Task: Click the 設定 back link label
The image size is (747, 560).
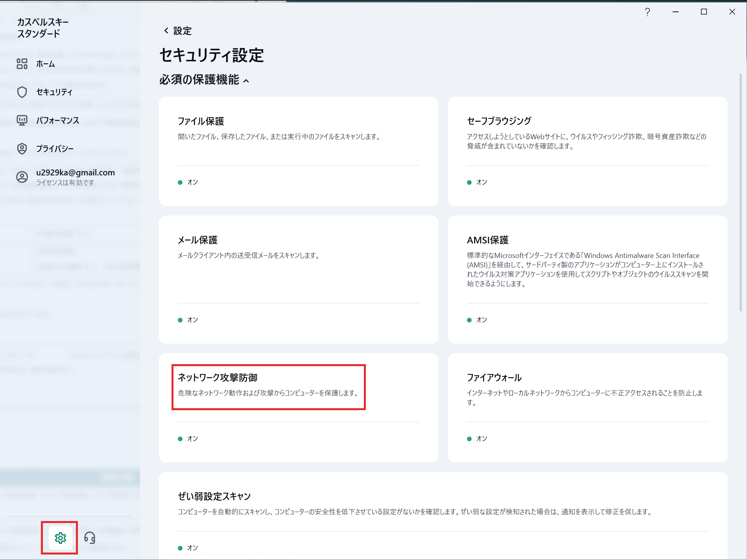Action: (183, 31)
